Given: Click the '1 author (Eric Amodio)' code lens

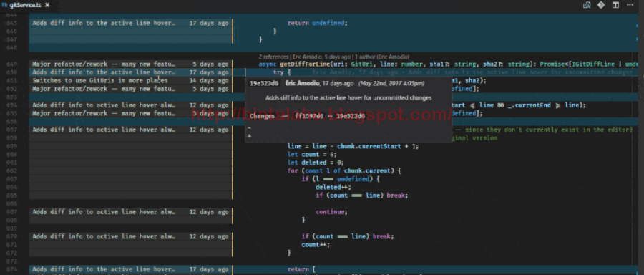Looking at the screenshot, I should point(381,57).
